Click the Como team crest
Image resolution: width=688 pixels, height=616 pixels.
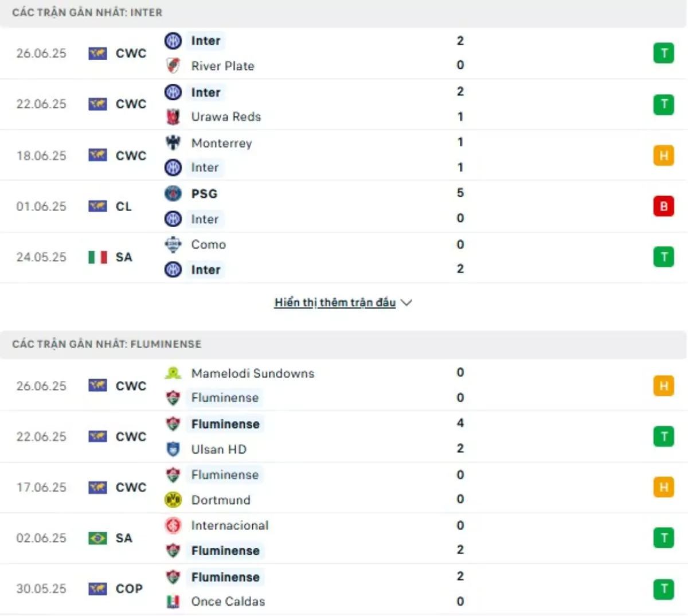click(173, 244)
